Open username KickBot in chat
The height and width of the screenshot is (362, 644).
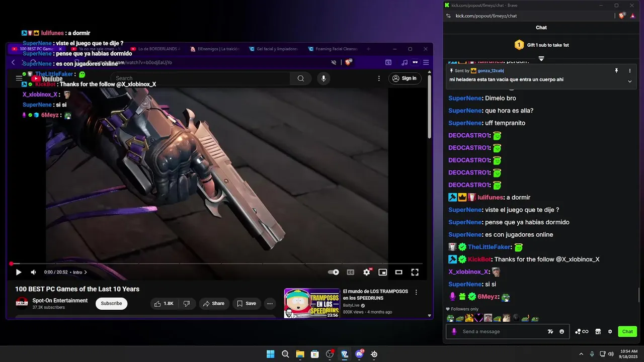coord(479,259)
